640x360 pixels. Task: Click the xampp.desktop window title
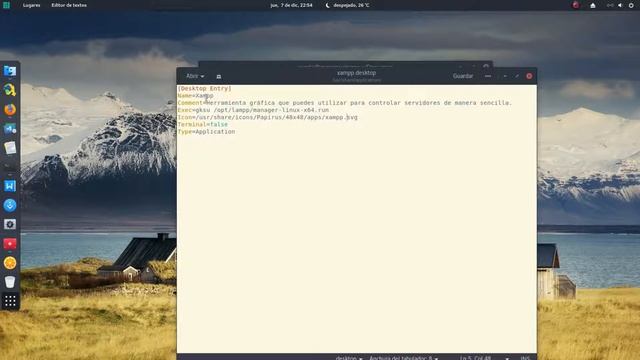coord(356,73)
